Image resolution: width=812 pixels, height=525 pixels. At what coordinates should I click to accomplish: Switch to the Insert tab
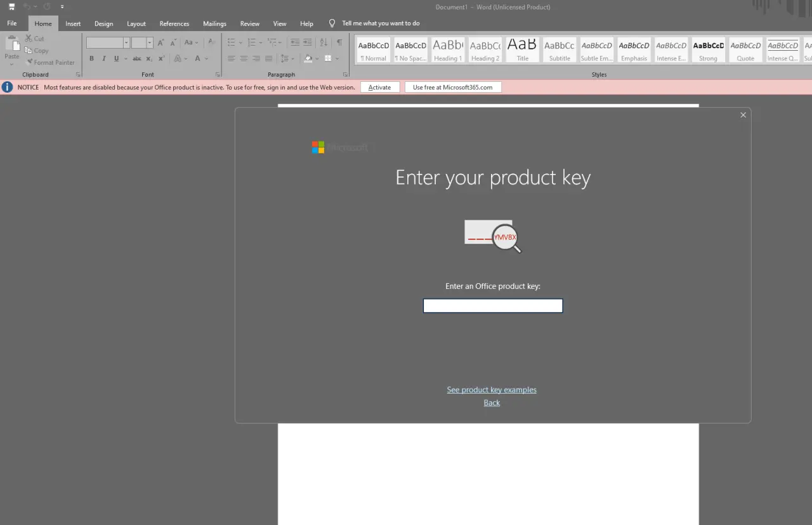(73, 23)
